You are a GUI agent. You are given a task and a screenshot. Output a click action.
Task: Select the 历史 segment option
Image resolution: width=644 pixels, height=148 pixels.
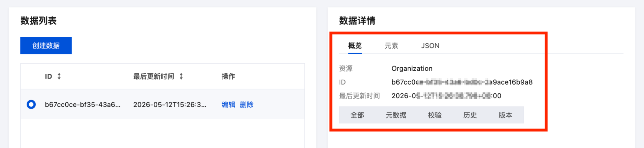(x=470, y=115)
